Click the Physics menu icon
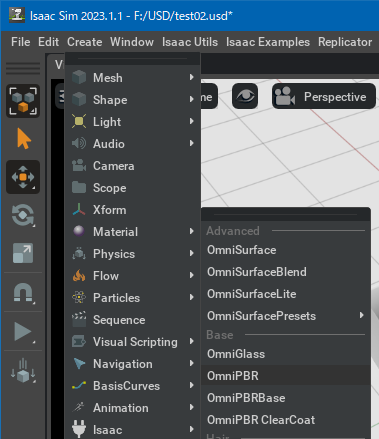379x439 pixels. coord(79,253)
